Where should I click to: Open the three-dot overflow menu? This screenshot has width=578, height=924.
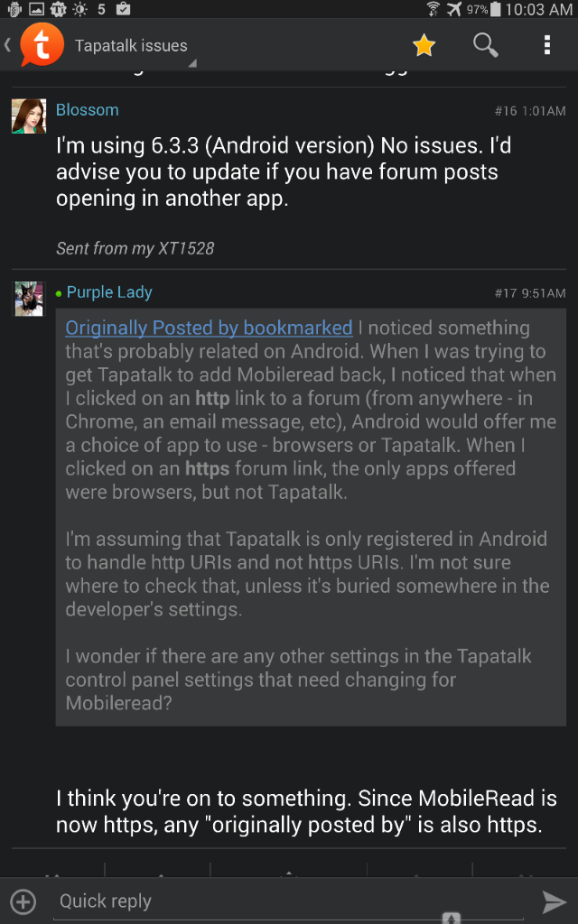pyautogui.click(x=546, y=45)
